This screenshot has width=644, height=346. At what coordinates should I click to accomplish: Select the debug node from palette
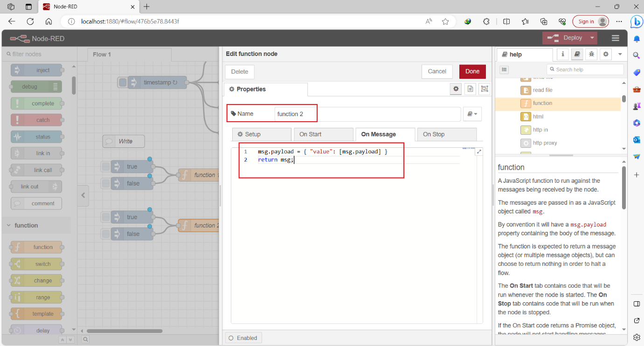click(36, 86)
